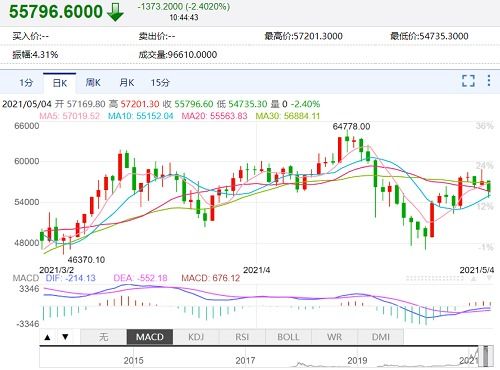Switch to the 周K weekly tab
The width and height of the screenshot is (500, 370).
pos(93,83)
